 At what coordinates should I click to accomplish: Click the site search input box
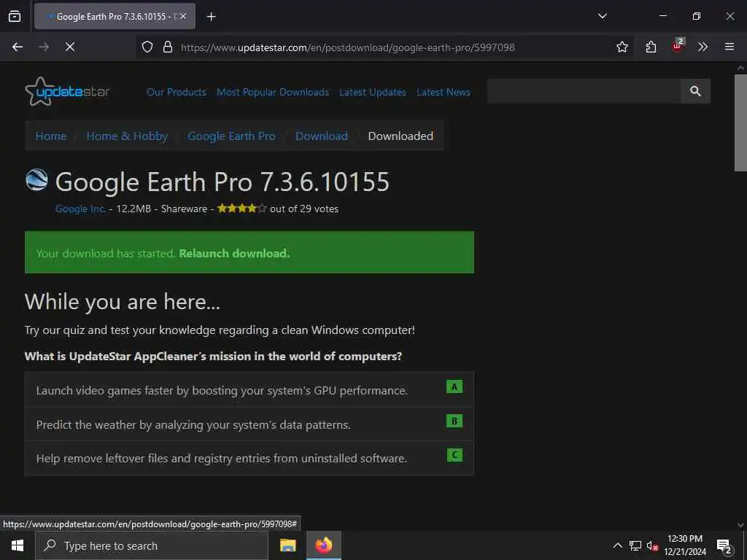point(584,91)
